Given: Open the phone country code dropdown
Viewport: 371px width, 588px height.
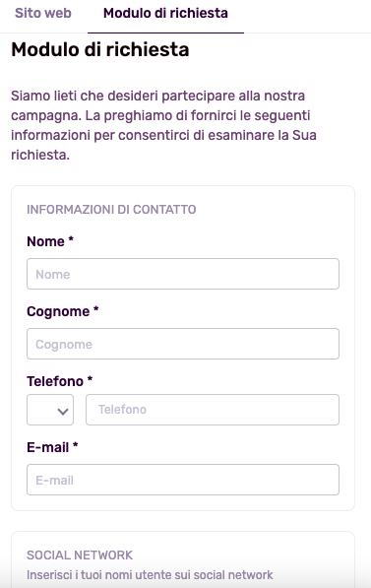Looking at the screenshot, I should click(50, 410).
